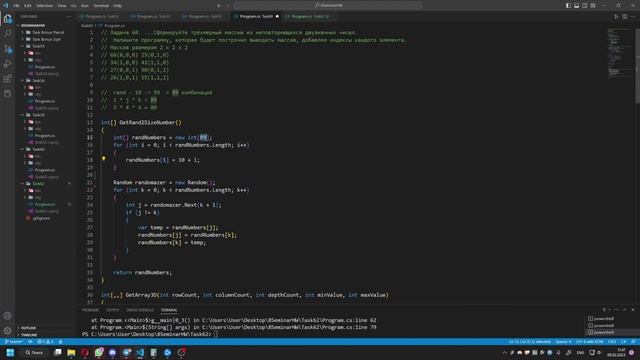This screenshot has width=640, height=360.
Task: Click the command center search field
Action: click(x=328, y=6)
